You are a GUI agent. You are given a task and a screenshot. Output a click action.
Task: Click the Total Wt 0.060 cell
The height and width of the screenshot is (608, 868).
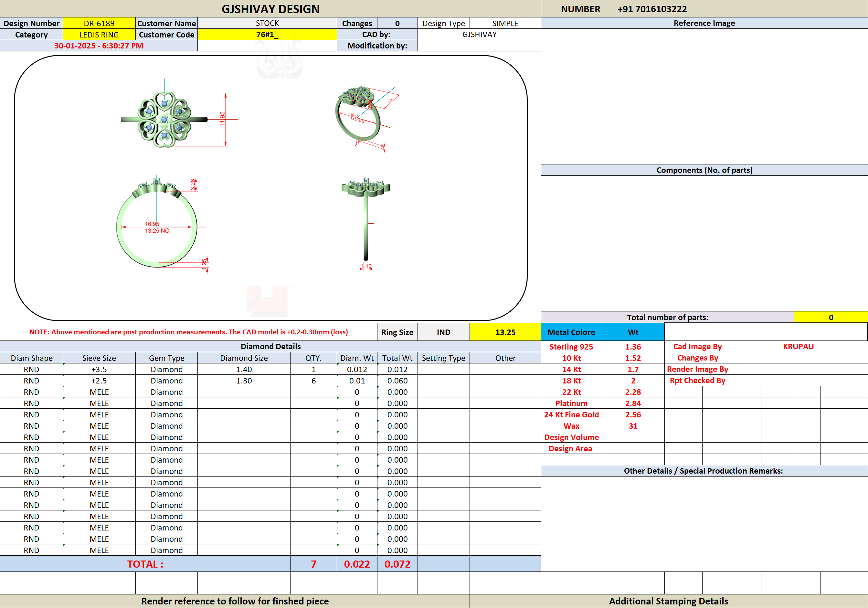point(397,381)
